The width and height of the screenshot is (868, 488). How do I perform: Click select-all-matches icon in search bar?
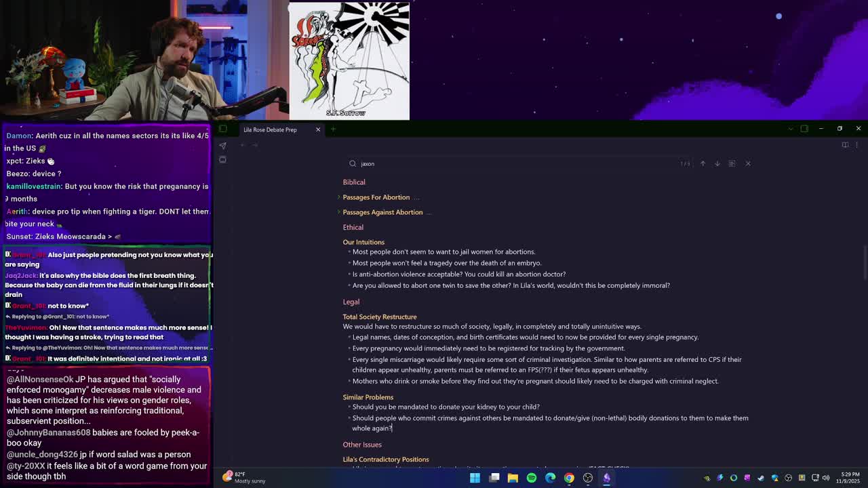click(732, 163)
